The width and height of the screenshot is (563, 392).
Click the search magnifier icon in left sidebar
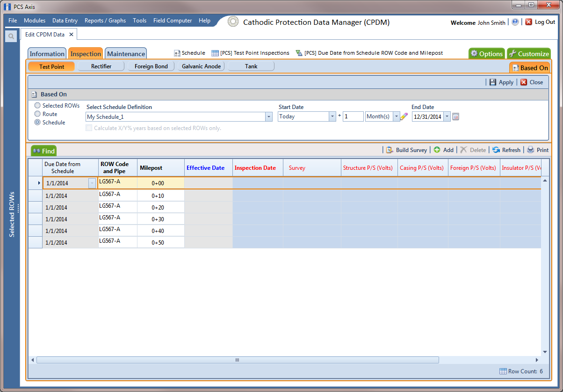(11, 36)
